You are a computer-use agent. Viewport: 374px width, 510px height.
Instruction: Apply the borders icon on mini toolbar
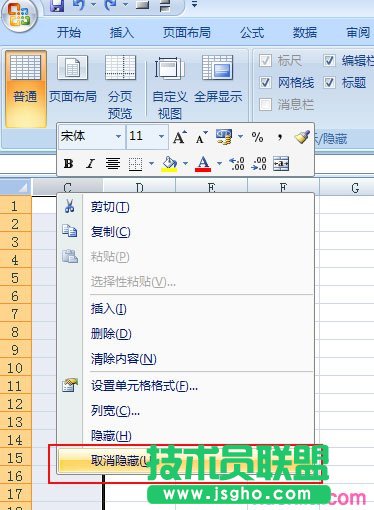(135, 164)
